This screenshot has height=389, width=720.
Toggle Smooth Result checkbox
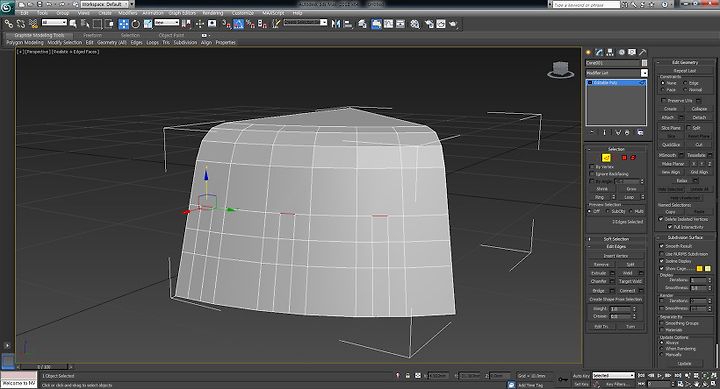point(662,246)
